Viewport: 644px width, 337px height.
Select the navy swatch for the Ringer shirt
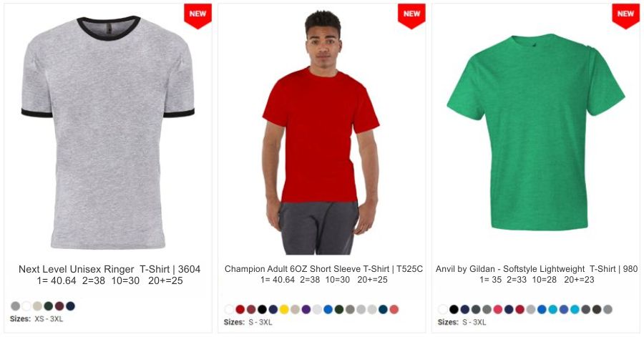coord(71,306)
